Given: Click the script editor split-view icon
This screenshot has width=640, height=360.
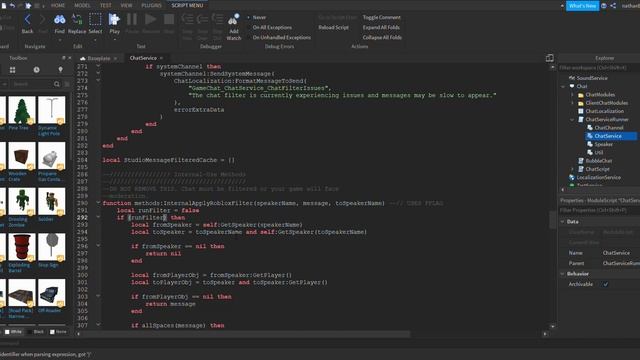Looking at the screenshot, I should point(550,58).
